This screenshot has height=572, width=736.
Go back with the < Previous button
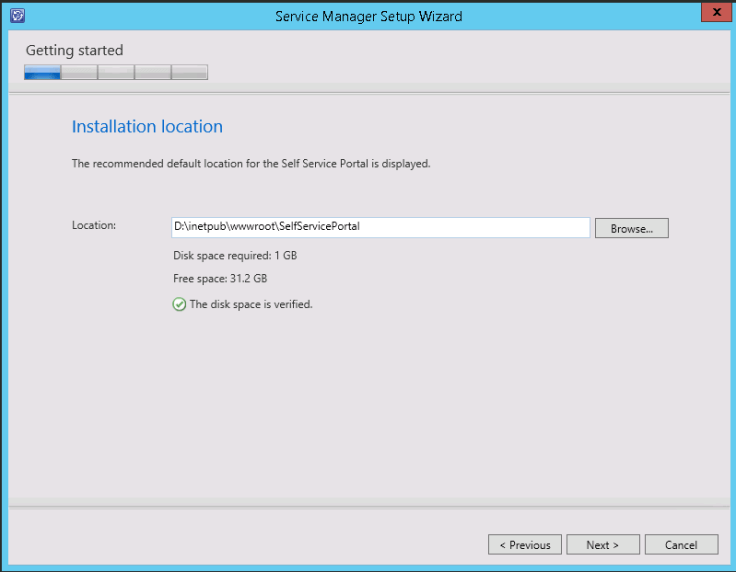tap(524, 545)
